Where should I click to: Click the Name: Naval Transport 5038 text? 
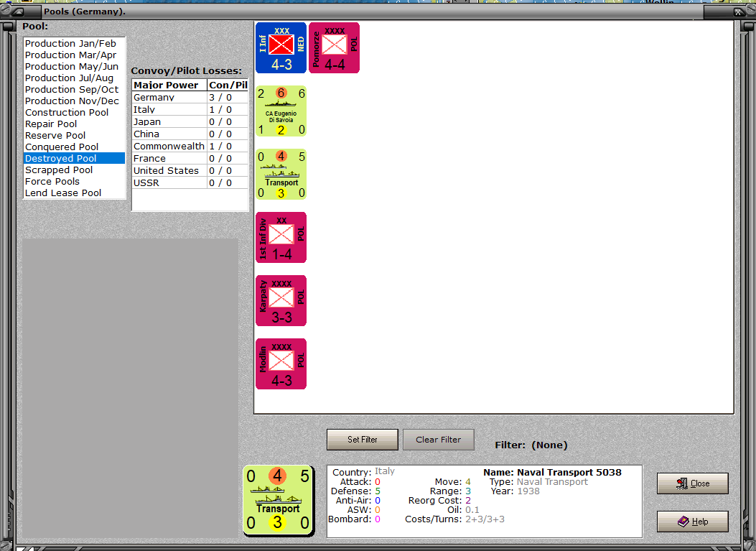click(x=553, y=473)
